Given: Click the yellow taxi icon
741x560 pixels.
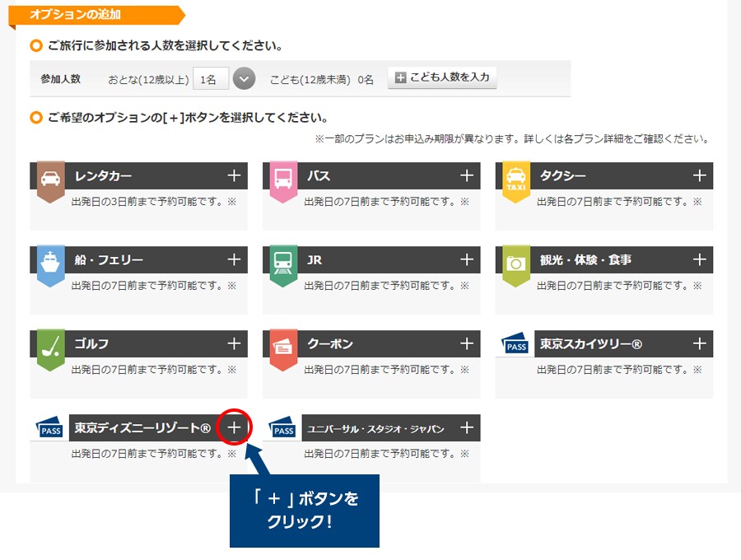Looking at the screenshot, I should (515, 179).
